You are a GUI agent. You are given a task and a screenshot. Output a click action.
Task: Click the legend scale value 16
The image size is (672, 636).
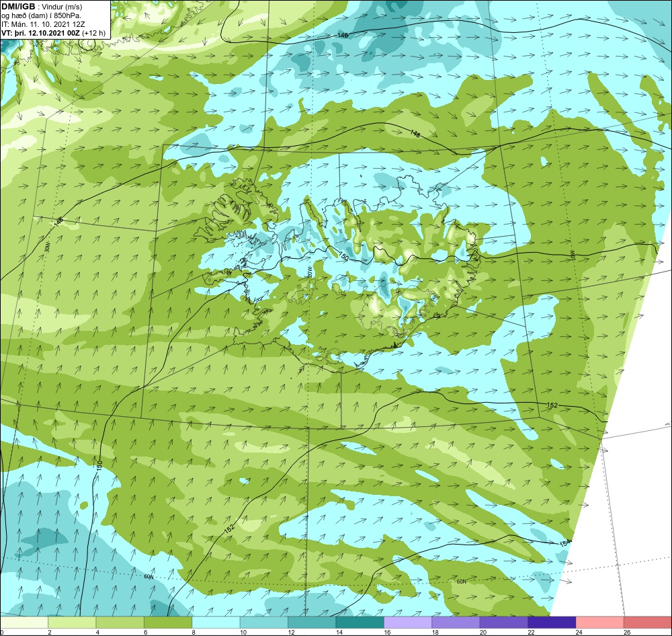[388, 632]
